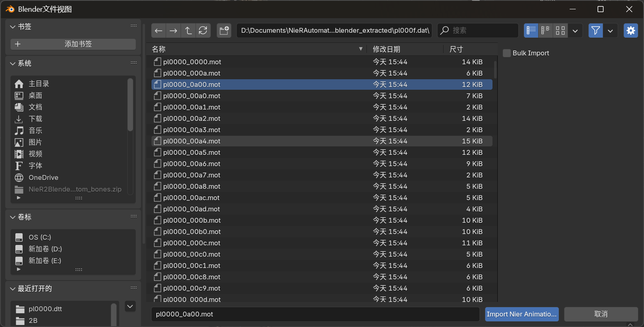Switch to horizontal list display mode
Image resolution: width=644 pixels, height=327 pixels.
[x=545, y=31]
